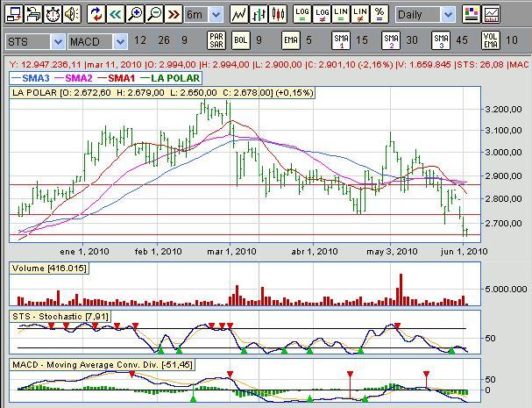Click the zoom in magnifier icon

click(135, 14)
